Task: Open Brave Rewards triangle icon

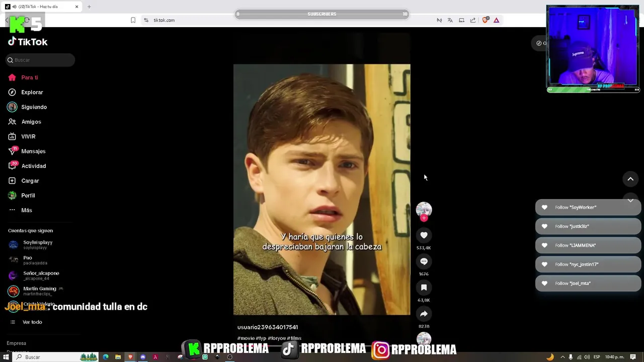Action: 496,20
